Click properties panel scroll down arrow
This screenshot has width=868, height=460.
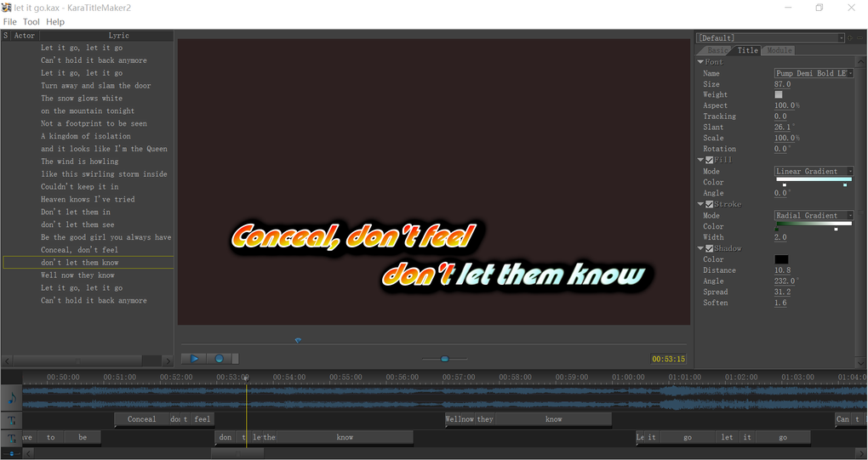tap(861, 363)
